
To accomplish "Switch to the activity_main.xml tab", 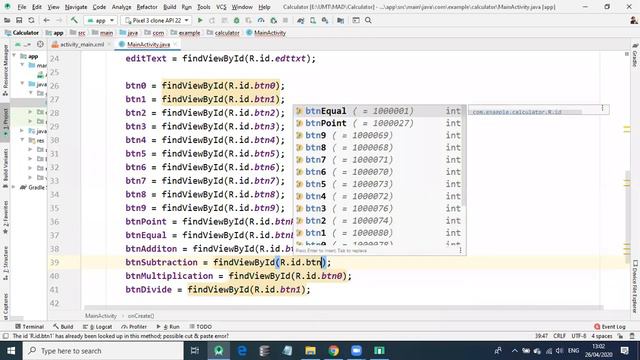I will coord(82,44).
